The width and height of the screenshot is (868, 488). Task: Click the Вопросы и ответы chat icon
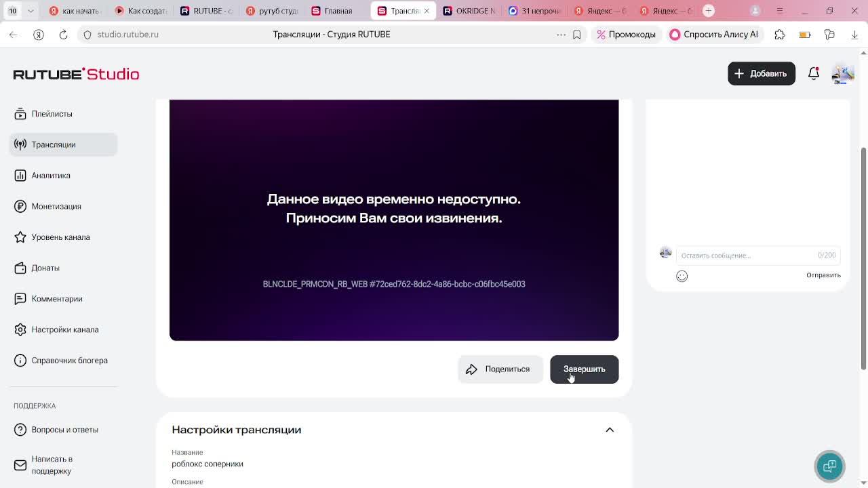tap(20, 430)
